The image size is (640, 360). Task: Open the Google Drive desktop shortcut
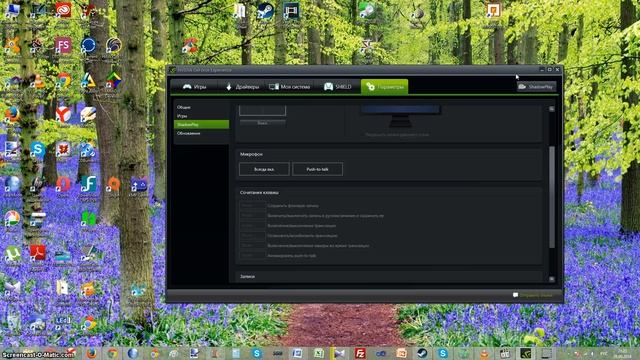88,80
